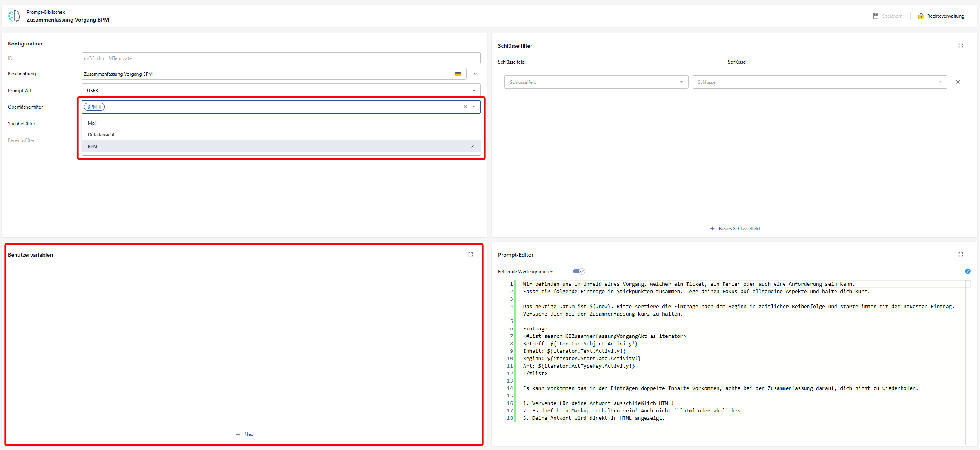Clear Oberflächenfilter selection with X
This screenshot has height=450, width=980.
pyautogui.click(x=465, y=107)
